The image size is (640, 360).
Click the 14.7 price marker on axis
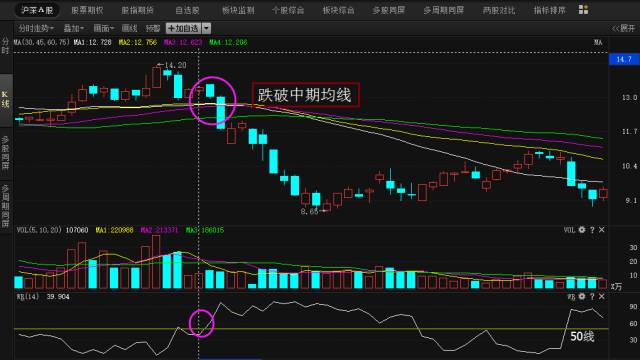624,60
